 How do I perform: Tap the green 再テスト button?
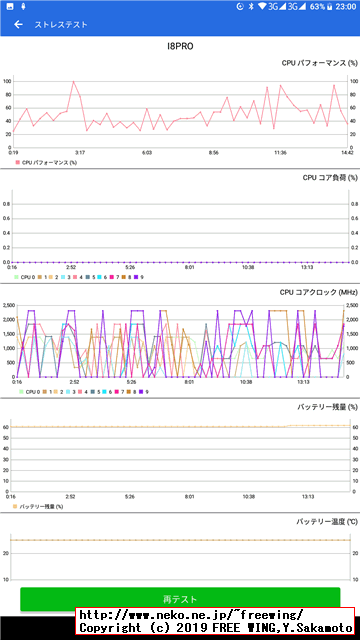[x=180, y=599]
